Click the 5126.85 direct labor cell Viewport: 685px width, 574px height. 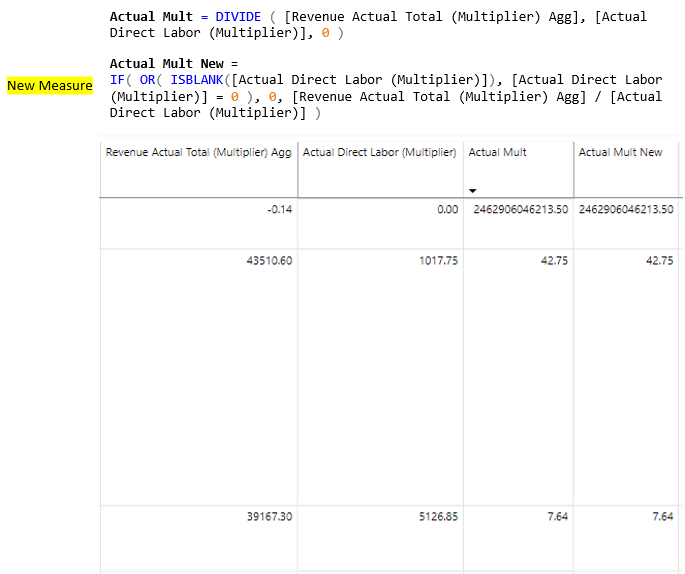439,517
